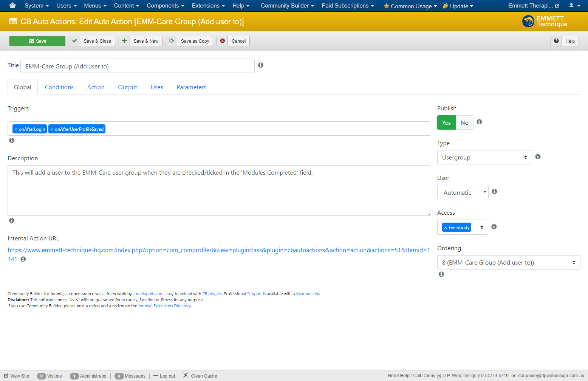This screenshot has height=381, width=588.
Task: Remove the onAfterLogin trigger tag
Action: tap(16, 129)
